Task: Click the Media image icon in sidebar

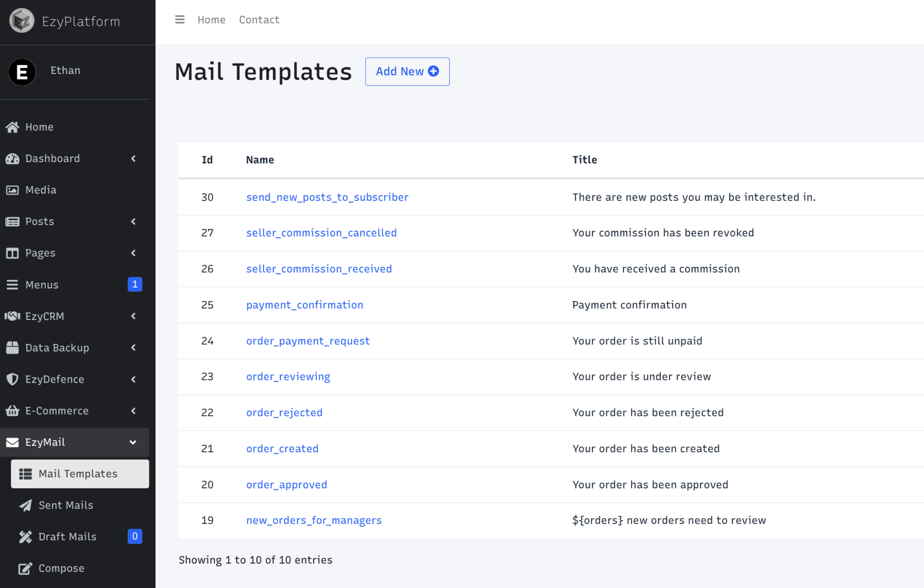Action: [12, 190]
